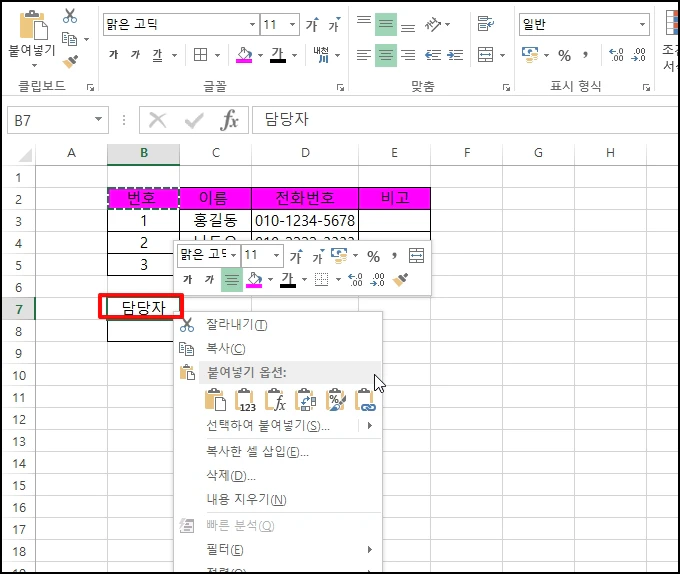Screen dimensions: 680x574
Task: Open the Clipboard group dialog launcher
Action: (90, 88)
